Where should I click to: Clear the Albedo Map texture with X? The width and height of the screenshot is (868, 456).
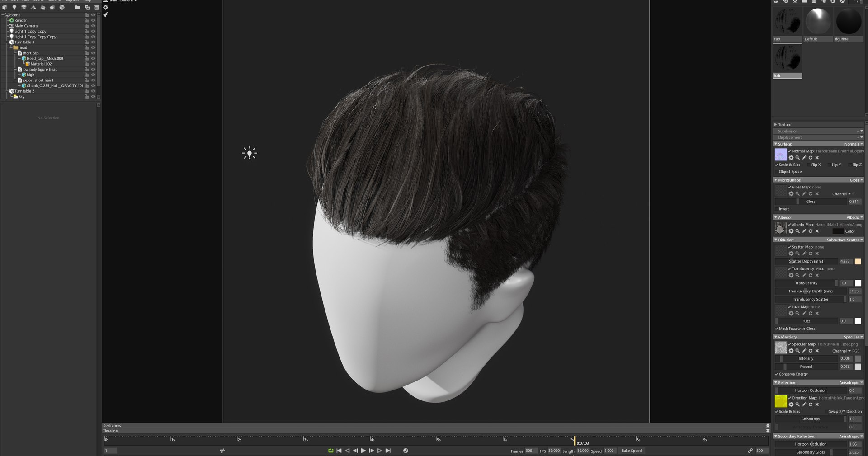tap(817, 231)
